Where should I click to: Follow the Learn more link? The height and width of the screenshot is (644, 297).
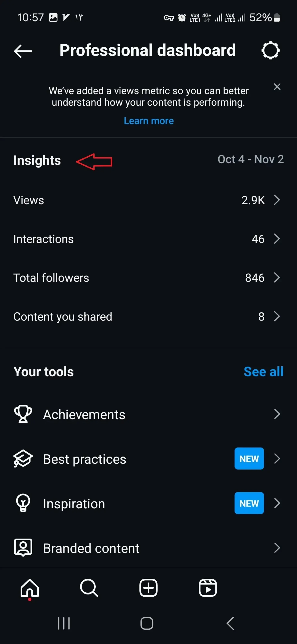click(149, 121)
